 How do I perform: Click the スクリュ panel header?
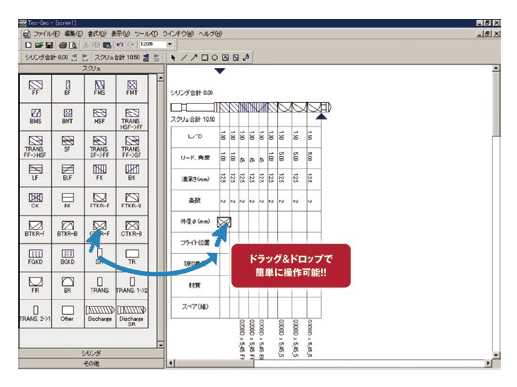point(91,68)
